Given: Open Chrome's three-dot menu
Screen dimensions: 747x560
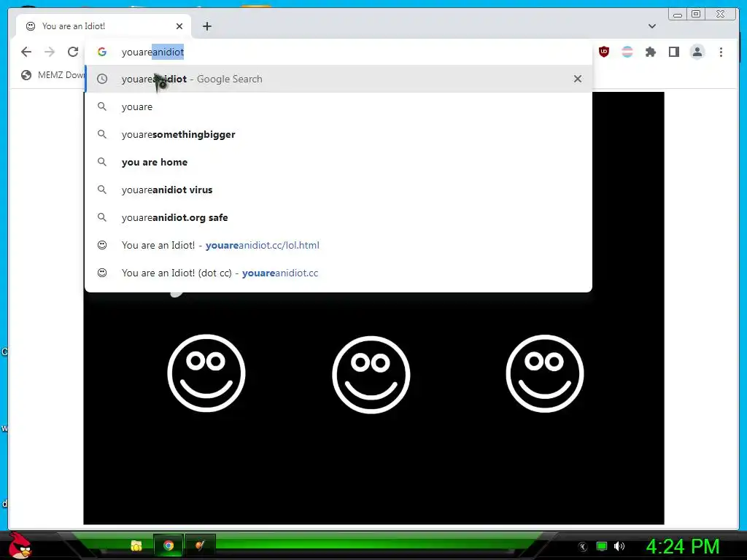Looking at the screenshot, I should 721,52.
